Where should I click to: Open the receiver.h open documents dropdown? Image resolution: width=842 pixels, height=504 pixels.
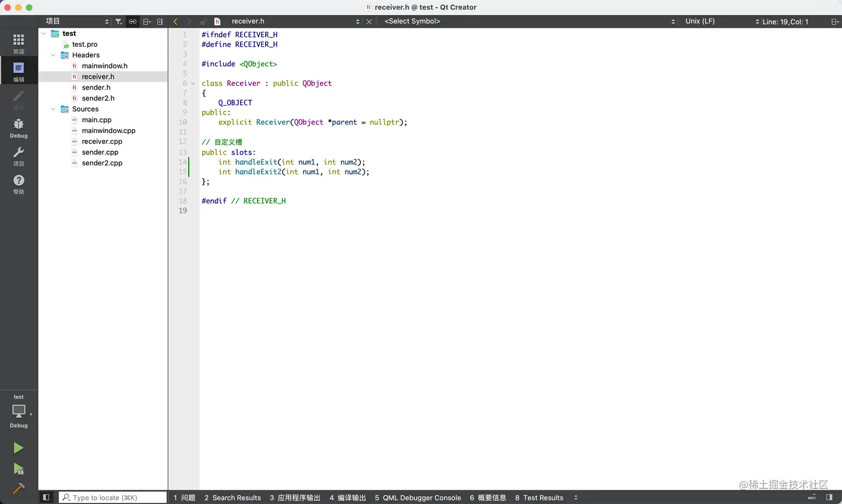[x=295, y=22]
